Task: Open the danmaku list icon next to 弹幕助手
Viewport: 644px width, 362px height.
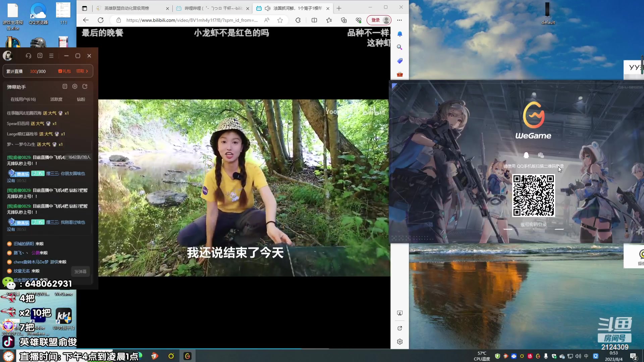Action: pos(65,86)
